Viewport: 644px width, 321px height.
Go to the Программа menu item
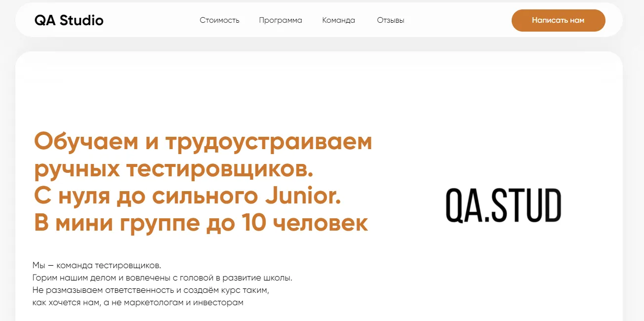tap(281, 20)
